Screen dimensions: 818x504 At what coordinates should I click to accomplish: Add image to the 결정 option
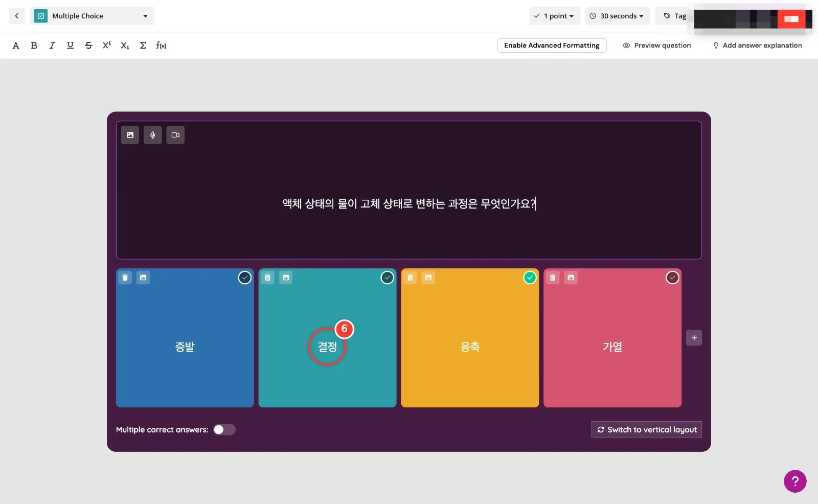pos(286,278)
